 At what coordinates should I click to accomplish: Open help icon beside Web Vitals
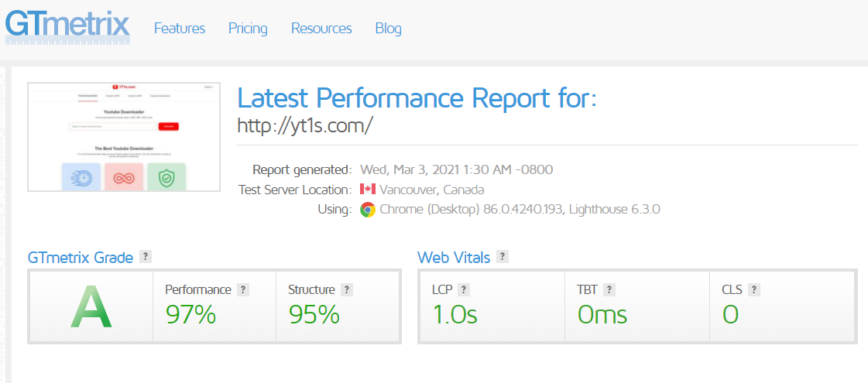point(502,257)
